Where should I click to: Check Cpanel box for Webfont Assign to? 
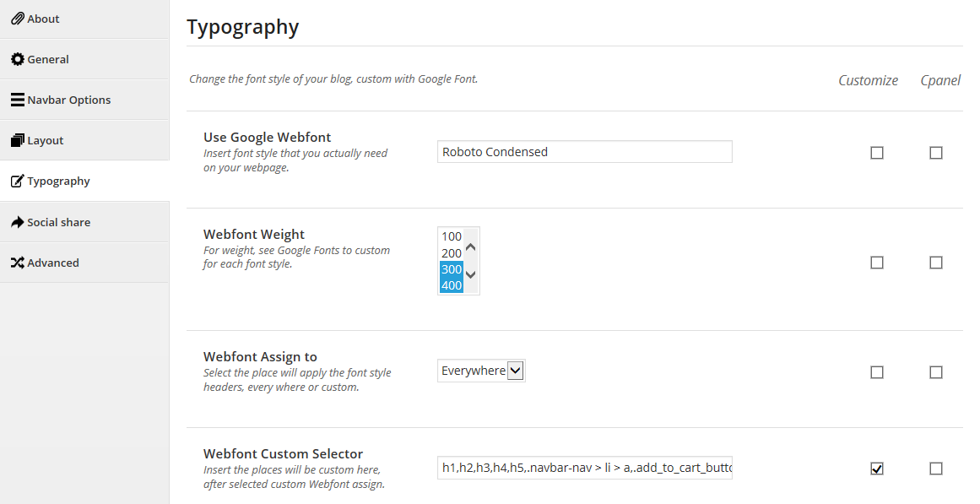pos(935,372)
